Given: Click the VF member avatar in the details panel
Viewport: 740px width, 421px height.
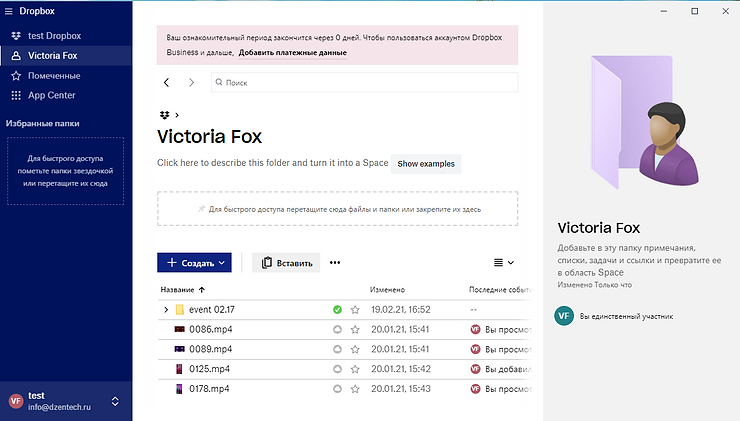Looking at the screenshot, I should click(564, 316).
